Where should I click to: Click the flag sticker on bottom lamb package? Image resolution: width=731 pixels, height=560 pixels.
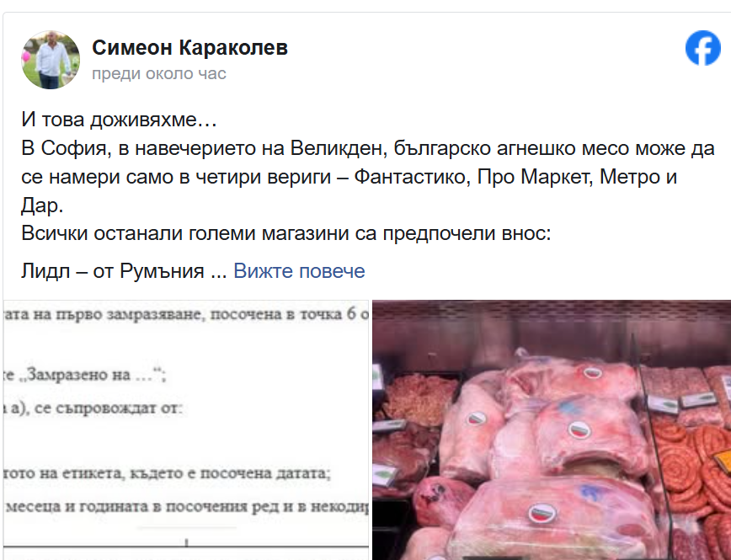click(542, 513)
